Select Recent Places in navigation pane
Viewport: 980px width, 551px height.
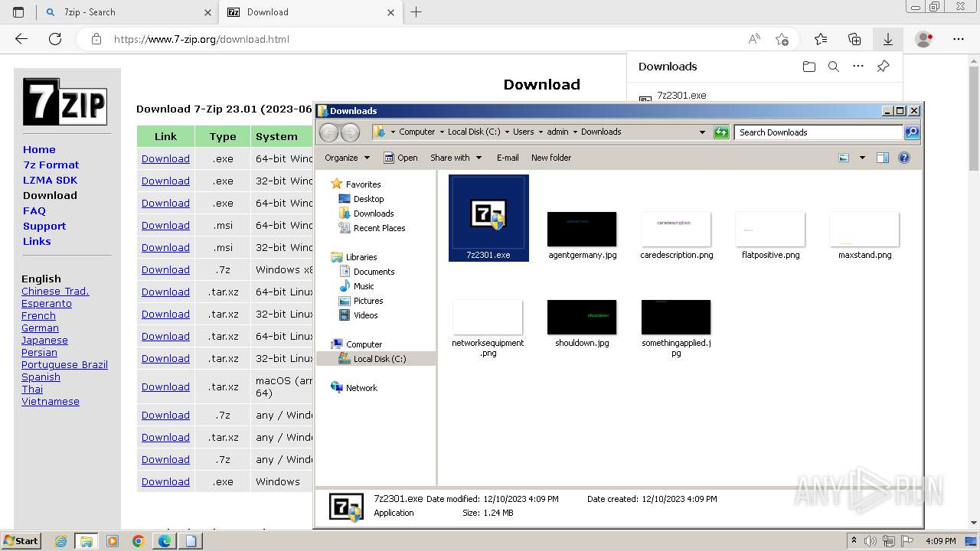[379, 228]
